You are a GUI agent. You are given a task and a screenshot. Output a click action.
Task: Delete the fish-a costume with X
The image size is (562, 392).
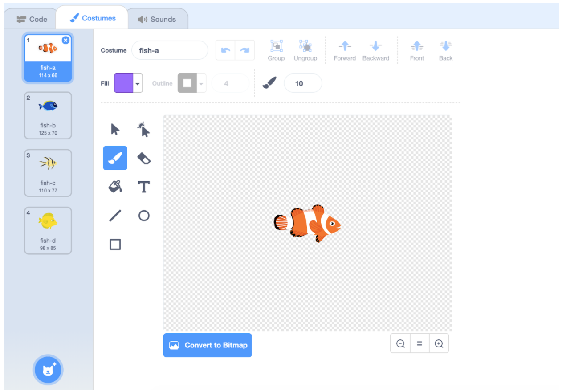[x=65, y=40]
